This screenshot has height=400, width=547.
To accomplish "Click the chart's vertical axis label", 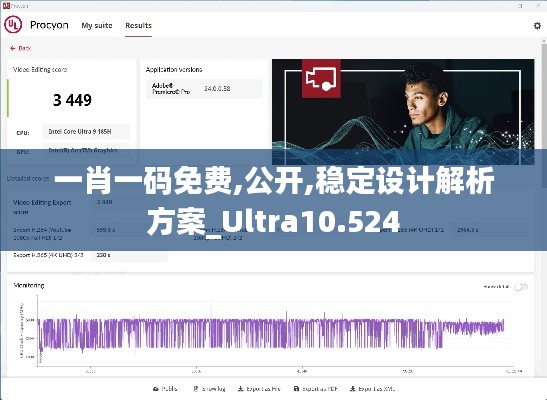I will tap(22, 330).
